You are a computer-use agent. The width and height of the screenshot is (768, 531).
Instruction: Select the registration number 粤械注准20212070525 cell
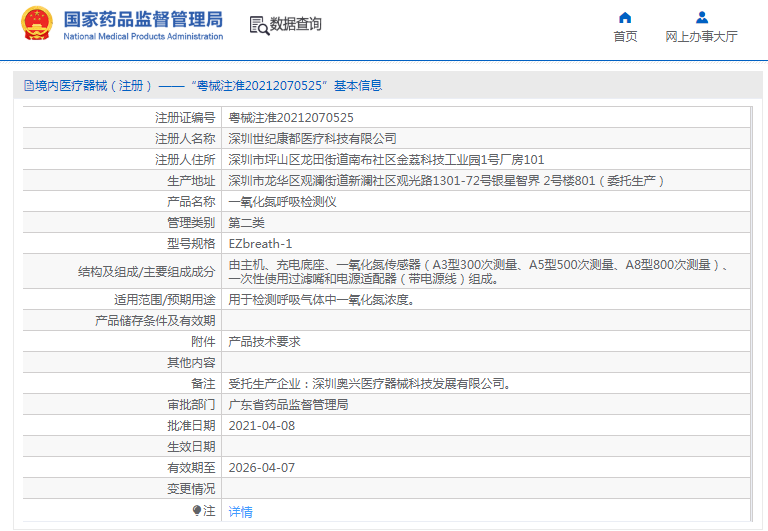coord(291,117)
